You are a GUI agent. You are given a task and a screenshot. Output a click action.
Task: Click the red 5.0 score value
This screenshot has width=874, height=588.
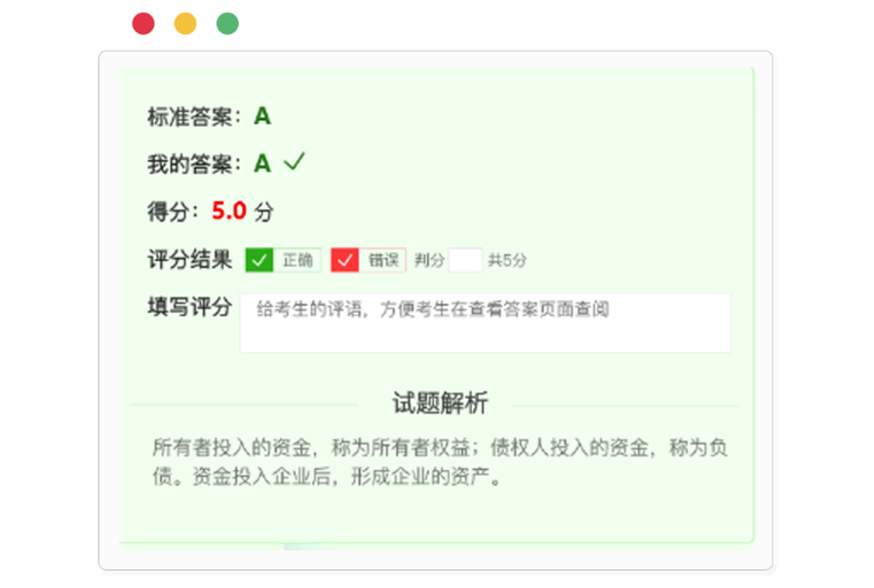[229, 211]
